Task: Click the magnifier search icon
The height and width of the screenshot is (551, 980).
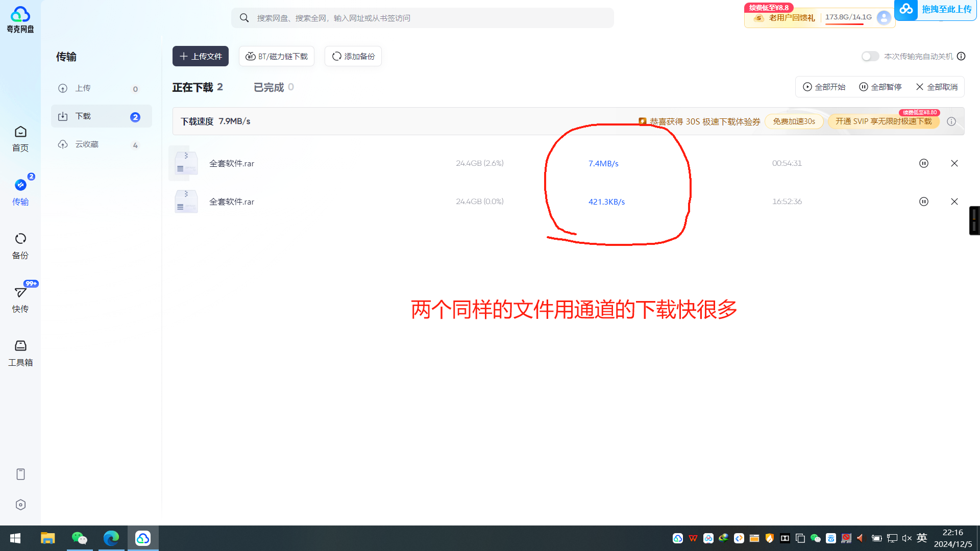Action: coord(244,18)
